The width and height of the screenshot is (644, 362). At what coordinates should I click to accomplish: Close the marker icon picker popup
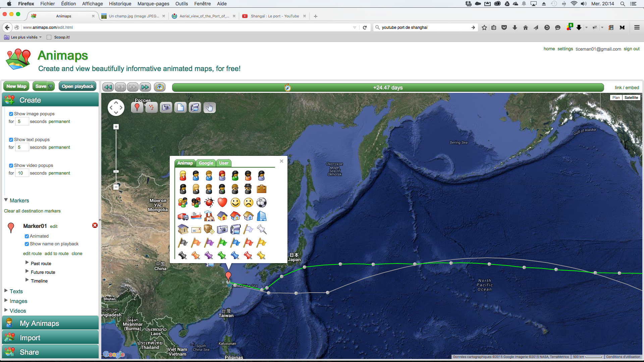pos(282,161)
